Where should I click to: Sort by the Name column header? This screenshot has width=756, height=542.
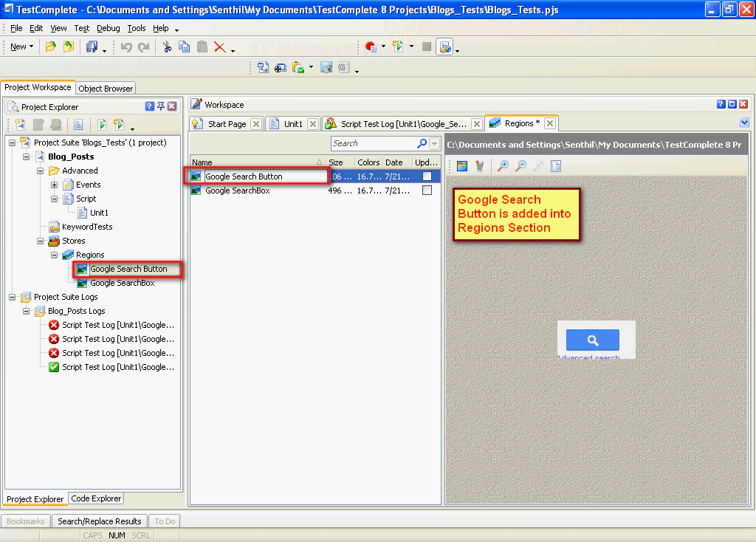[251, 162]
